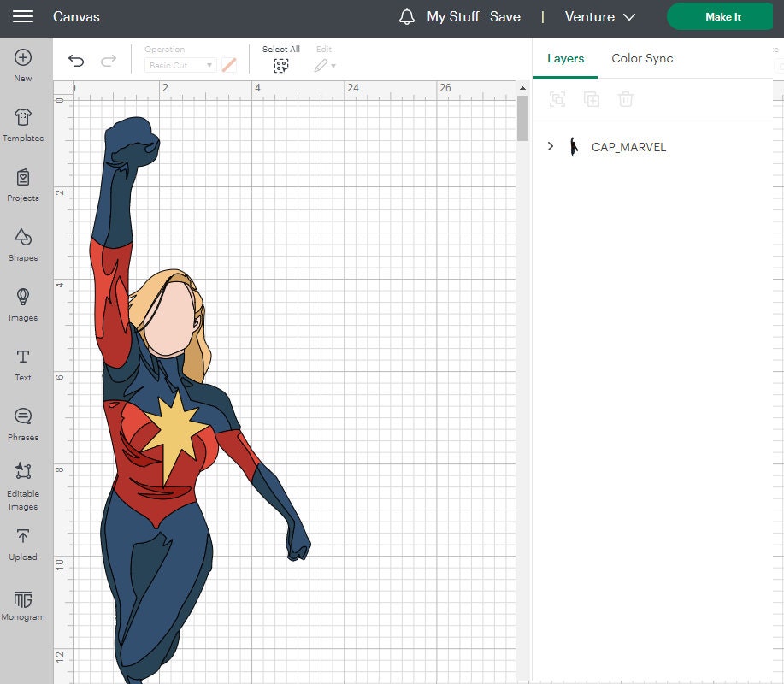Screen dimensions: 784x684
Task: Open the Images panel
Action: [22, 304]
